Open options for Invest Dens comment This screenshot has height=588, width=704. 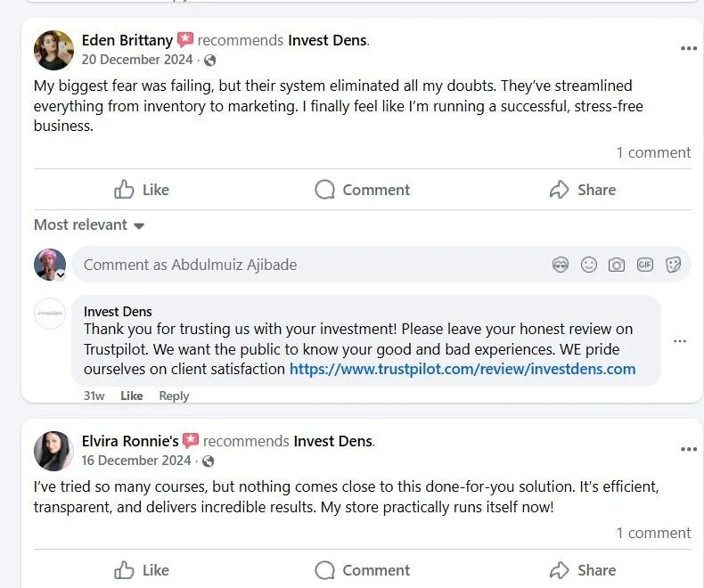(680, 341)
